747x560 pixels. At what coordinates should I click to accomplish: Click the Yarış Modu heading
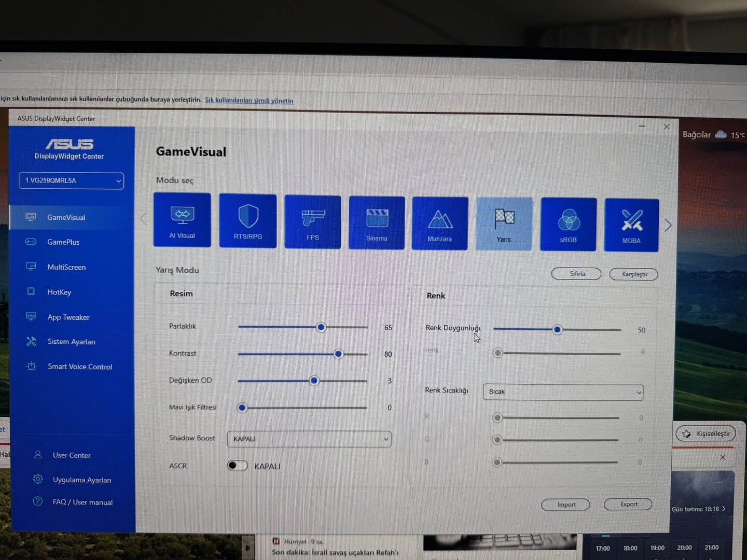click(x=177, y=270)
